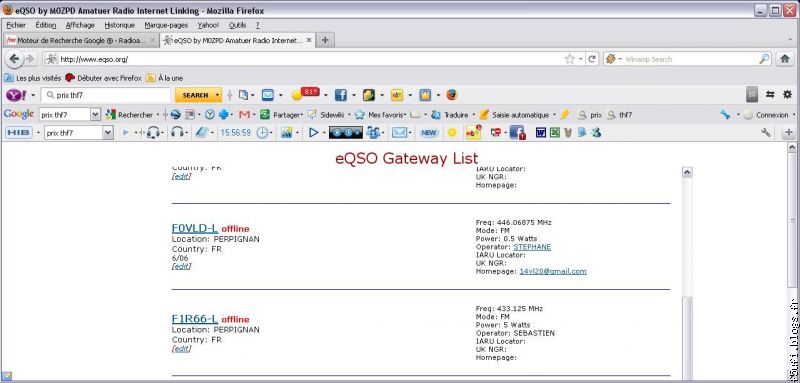Viewport: 800px width, 383px height.
Task: Open Les plus visités bookmark
Action: [33, 78]
